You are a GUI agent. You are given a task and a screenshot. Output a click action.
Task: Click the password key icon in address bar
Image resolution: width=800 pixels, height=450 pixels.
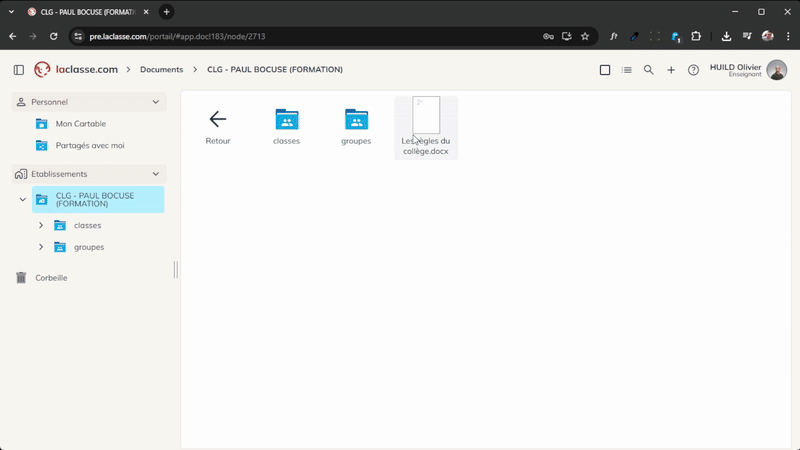pos(548,36)
